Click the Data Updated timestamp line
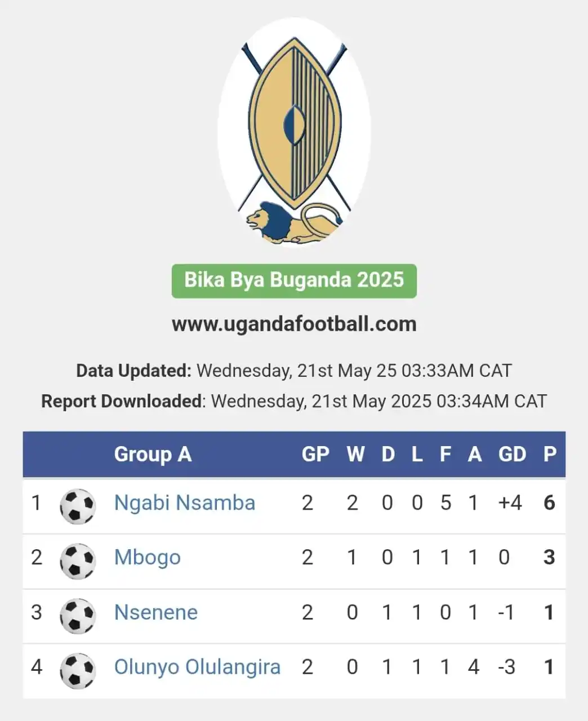 click(294, 371)
